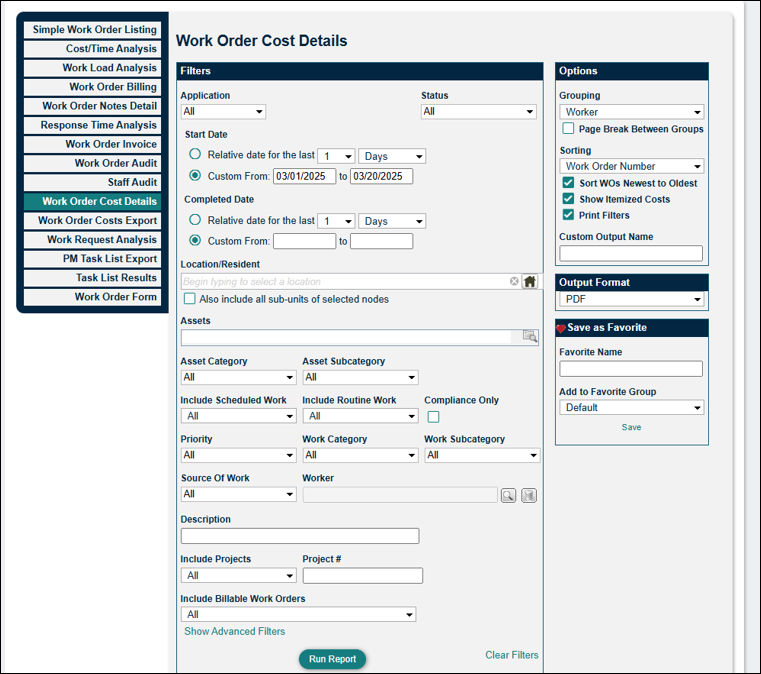Click the Run Report button
Viewport: 761px width, 674px height.
332,659
